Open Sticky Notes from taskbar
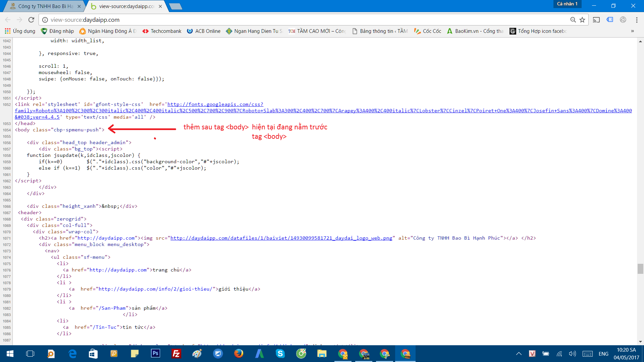The image size is (644, 362). (x=135, y=354)
